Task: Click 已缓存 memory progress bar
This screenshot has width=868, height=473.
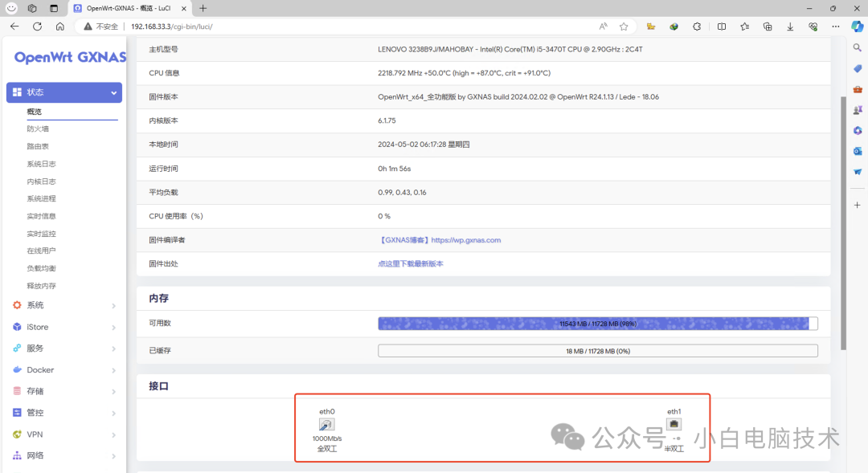Action: 598,351
